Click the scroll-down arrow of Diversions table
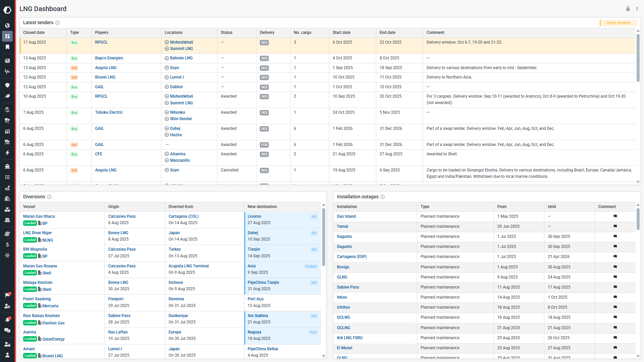Image resolution: width=644 pixels, height=362 pixels. pyautogui.click(x=324, y=356)
